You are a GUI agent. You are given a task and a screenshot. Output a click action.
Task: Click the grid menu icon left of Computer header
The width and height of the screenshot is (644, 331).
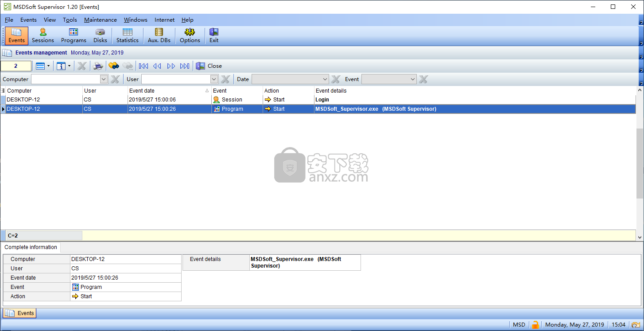tap(3, 90)
